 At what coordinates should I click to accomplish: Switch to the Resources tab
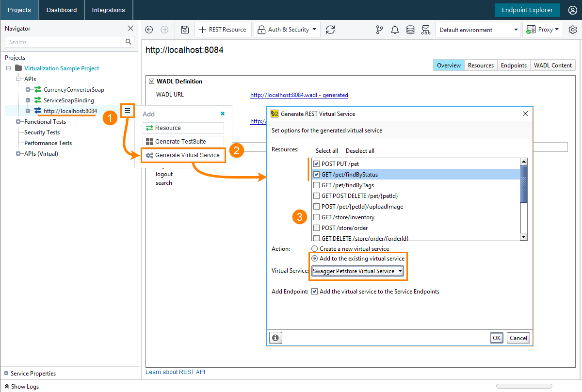point(481,65)
